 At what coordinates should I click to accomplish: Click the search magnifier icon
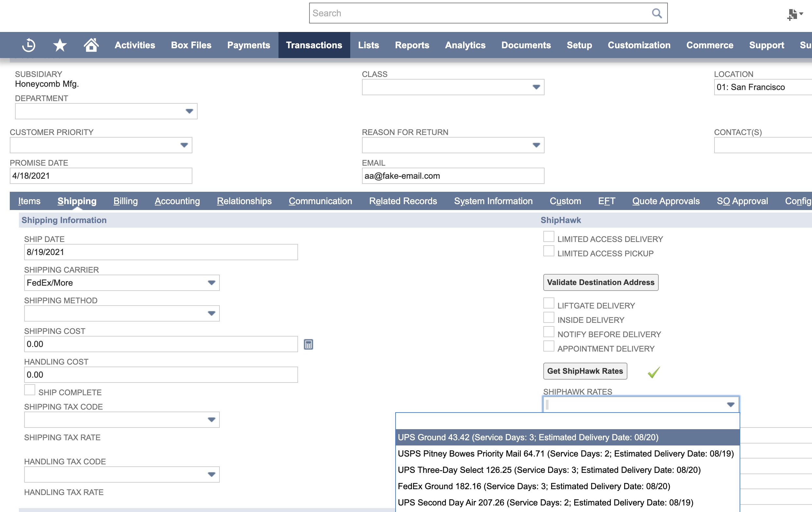click(x=656, y=13)
